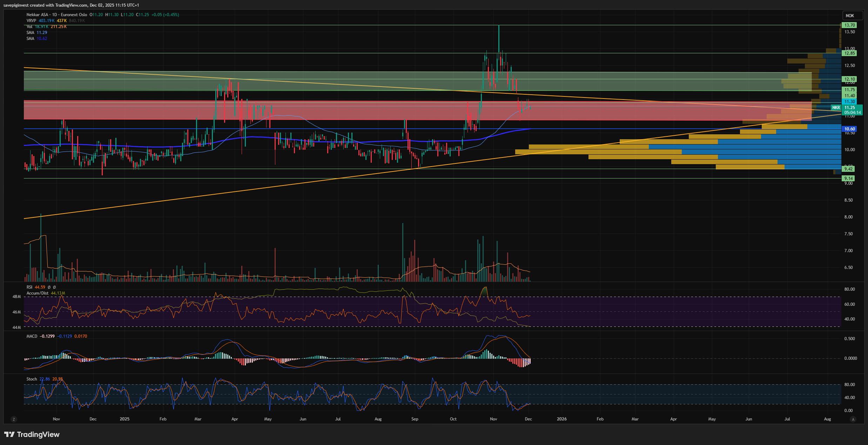Click the TradingView logo

(x=32, y=434)
